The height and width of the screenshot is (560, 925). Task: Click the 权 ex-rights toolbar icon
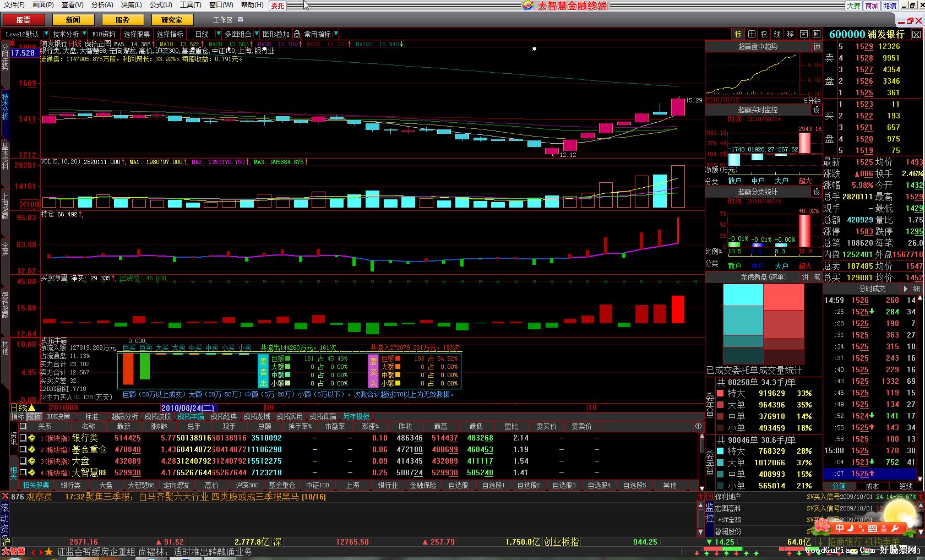(764, 34)
